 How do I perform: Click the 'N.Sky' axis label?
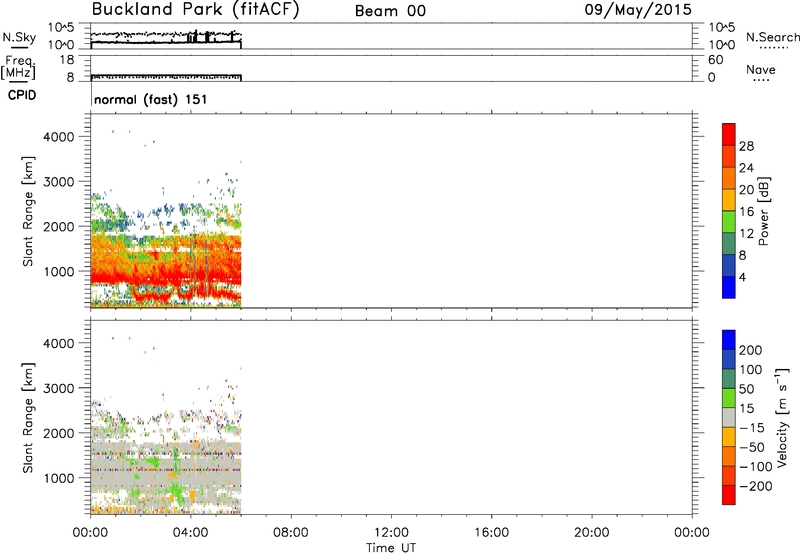pyautogui.click(x=19, y=37)
